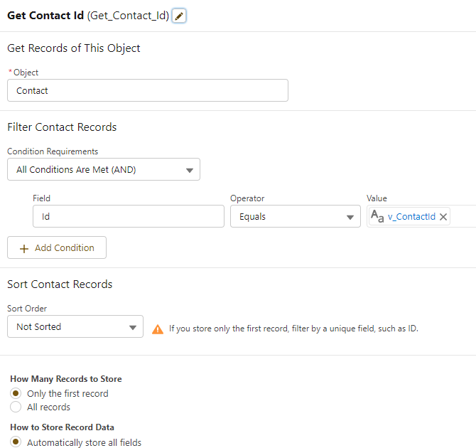Click the Sort Contact Records heading
476x448 pixels.
60,284
